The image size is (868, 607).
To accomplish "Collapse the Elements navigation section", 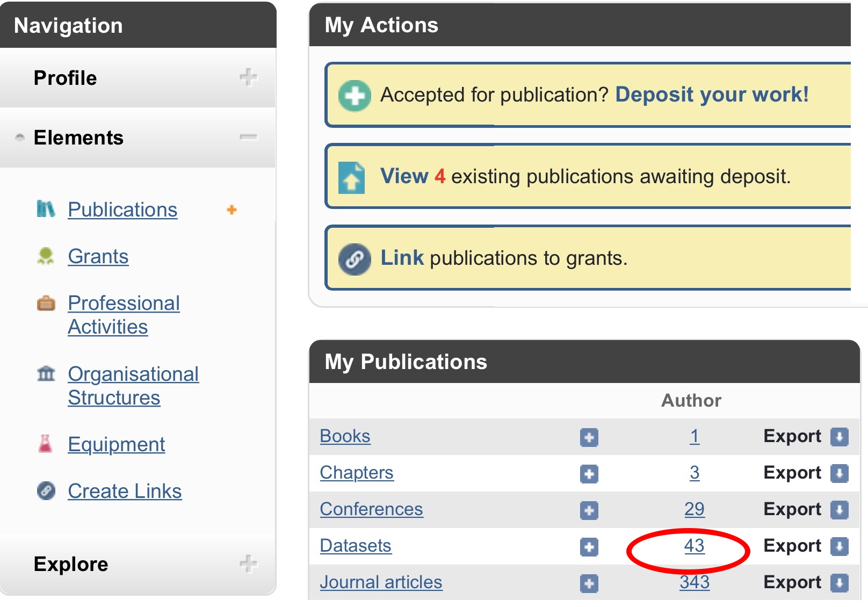I will [x=248, y=138].
